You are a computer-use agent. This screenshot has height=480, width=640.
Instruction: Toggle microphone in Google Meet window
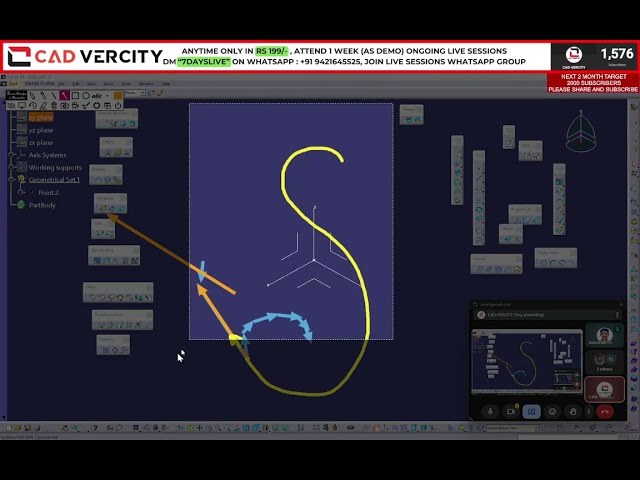[x=490, y=411]
